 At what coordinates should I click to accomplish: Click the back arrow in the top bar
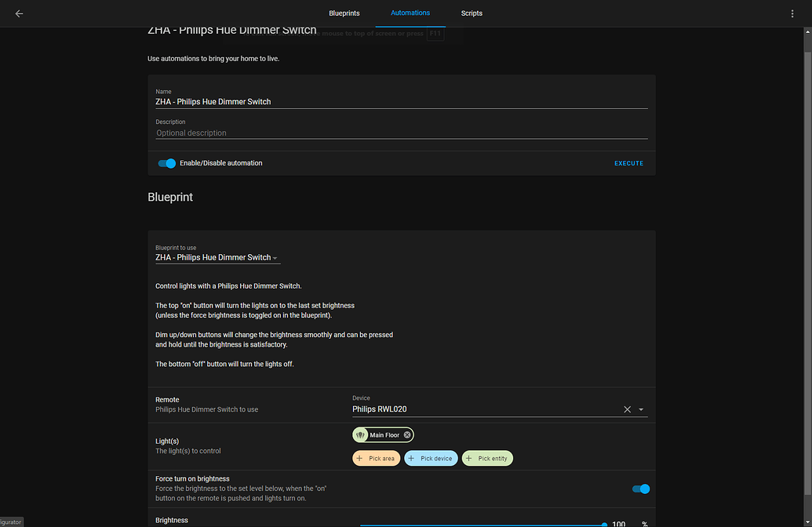[x=19, y=13]
